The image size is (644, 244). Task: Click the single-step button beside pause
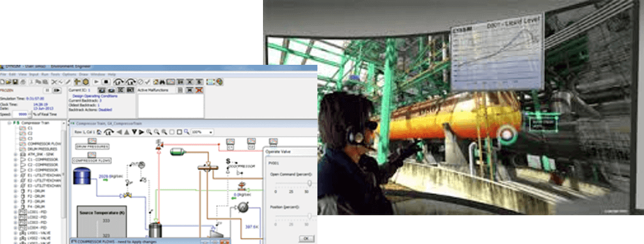[57, 90]
